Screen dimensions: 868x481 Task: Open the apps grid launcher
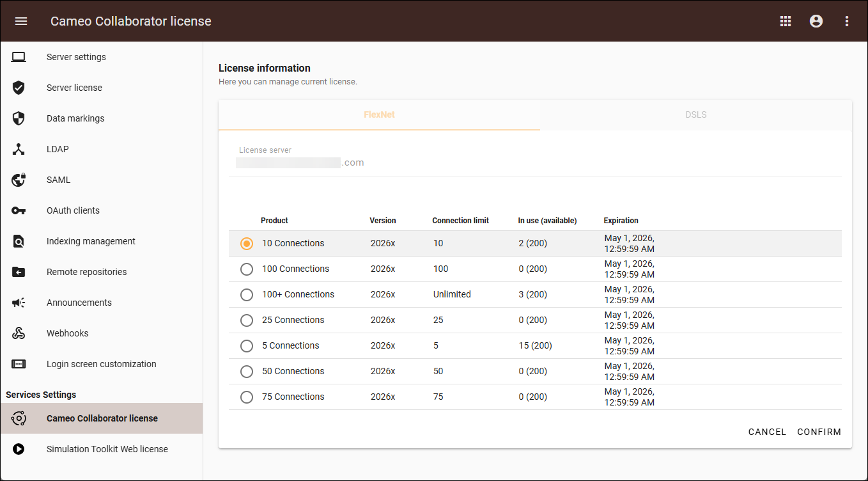click(786, 21)
